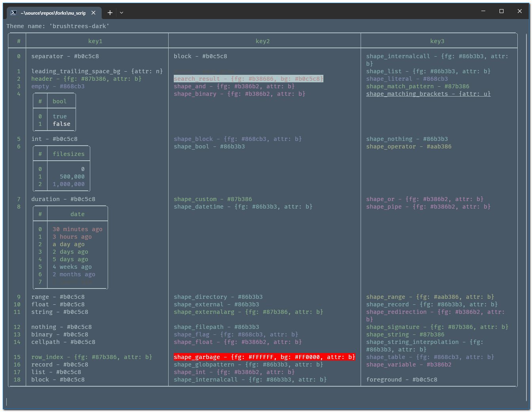Viewport: 532px width, 412px height.
Task: Click 'shape_block' line in key2
Action: point(238,139)
